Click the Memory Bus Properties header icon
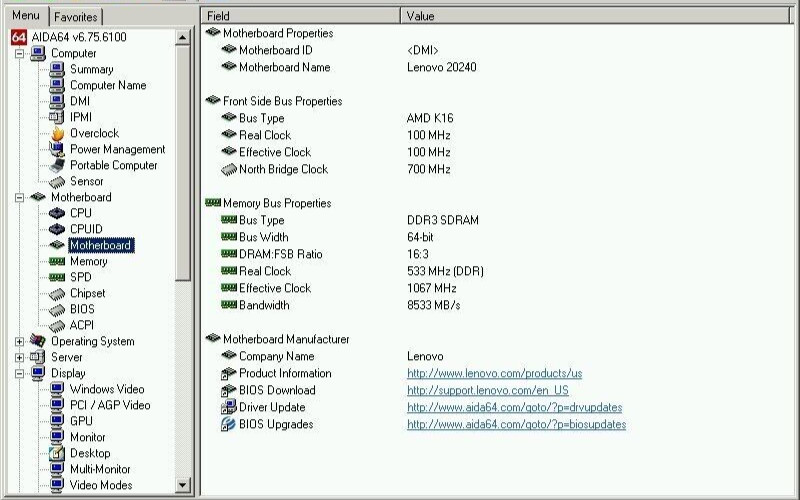Image resolution: width=800 pixels, height=500 pixels. click(213, 203)
